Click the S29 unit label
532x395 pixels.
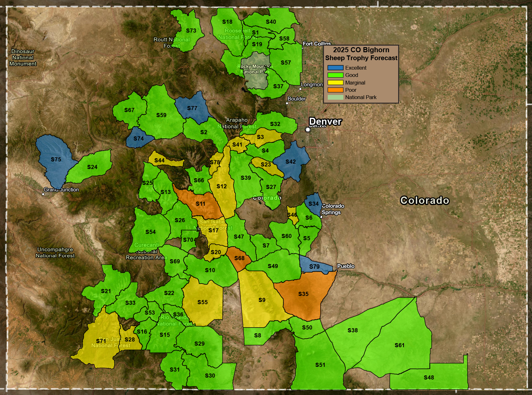pos(199,344)
